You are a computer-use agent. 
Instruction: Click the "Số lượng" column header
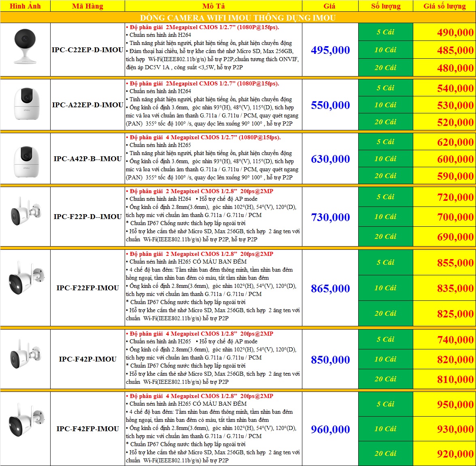click(386, 6)
